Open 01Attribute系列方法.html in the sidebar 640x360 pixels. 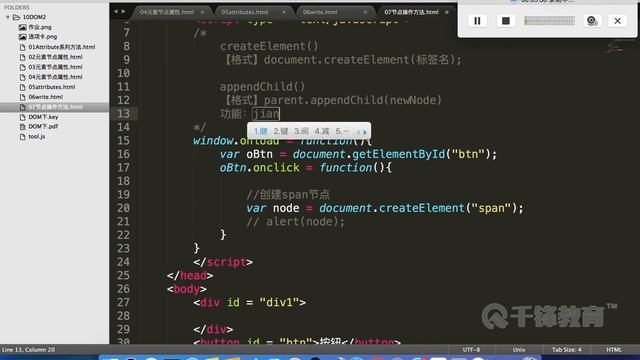tap(62, 47)
